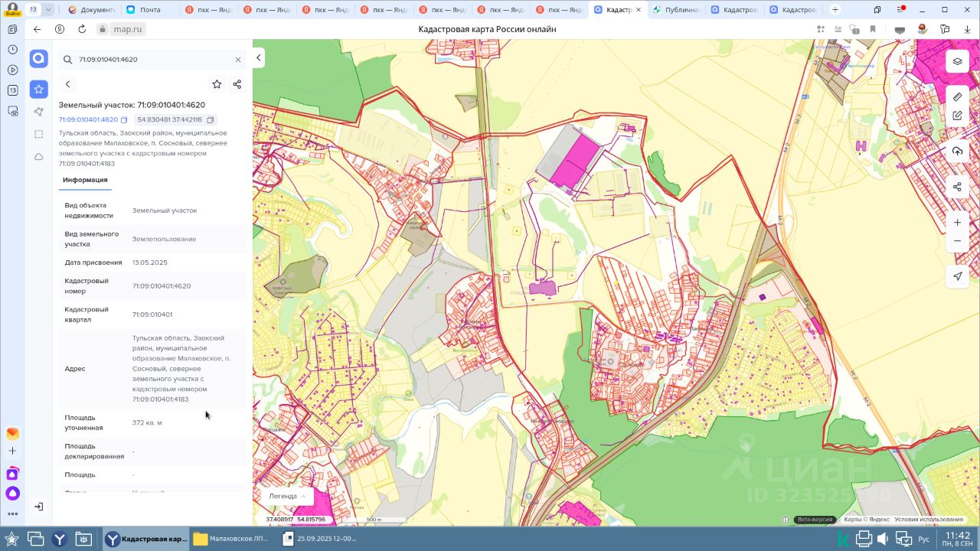
Task: Expand the Легенда map legend
Action: coord(287,496)
